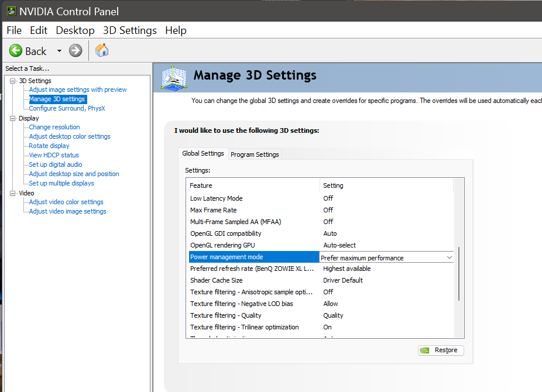
Task: Open the Edit menu
Action: 39,30
